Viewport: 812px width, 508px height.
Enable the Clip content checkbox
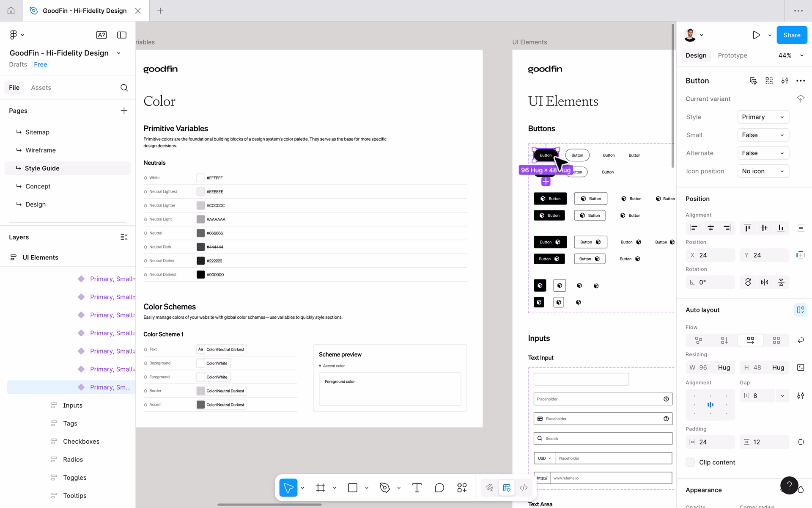[x=690, y=462]
